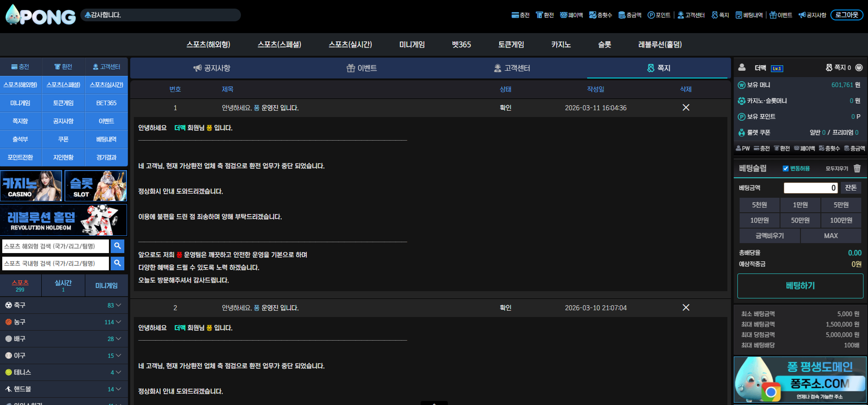Screen dimensions: 868x405
Task: Expand the 축구 sports category
Action: 64,305
